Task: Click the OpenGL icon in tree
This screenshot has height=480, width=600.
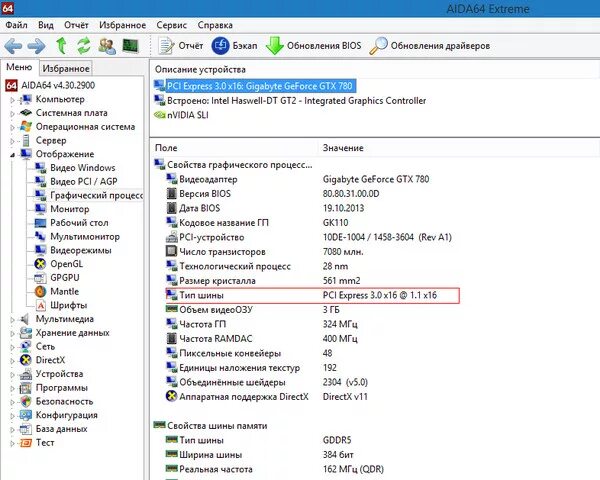Action: pos(40,264)
